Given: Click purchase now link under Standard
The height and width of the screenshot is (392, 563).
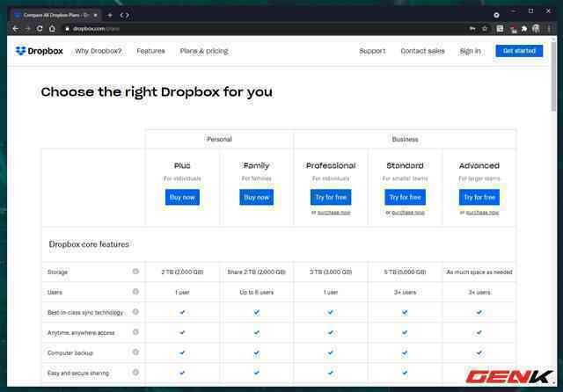Looking at the screenshot, I should (408, 213).
